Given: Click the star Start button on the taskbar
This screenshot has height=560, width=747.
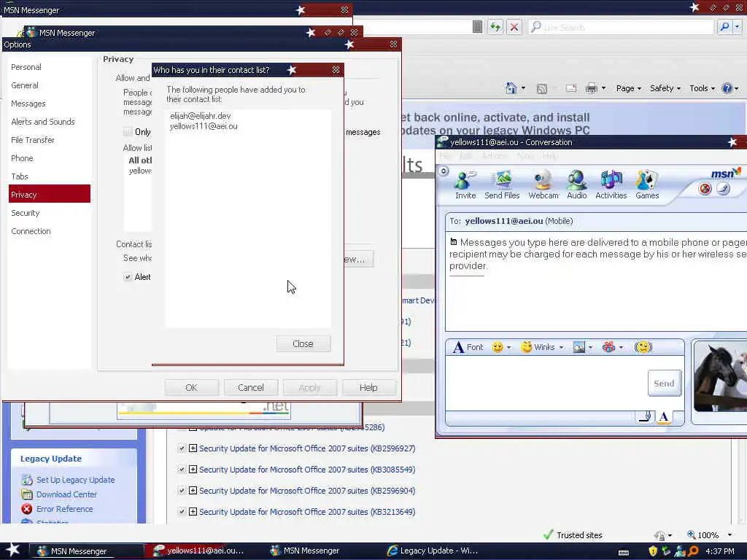Looking at the screenshot, I should tap(12, 550).
